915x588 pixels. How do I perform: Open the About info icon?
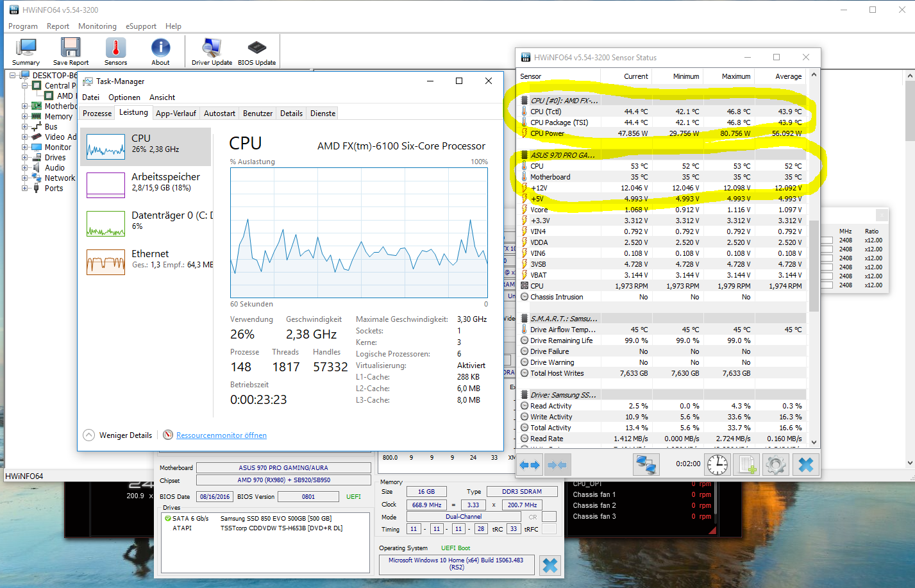pos(160,51)
